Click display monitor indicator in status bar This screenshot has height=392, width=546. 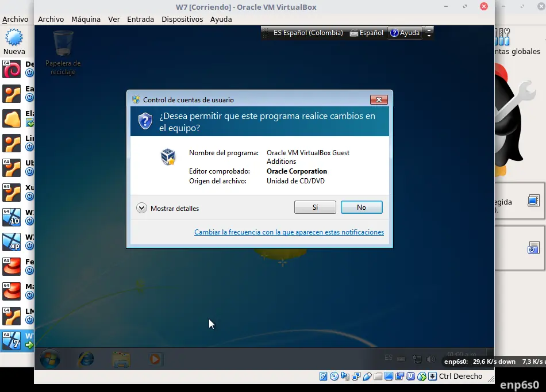tap(389, 376)
